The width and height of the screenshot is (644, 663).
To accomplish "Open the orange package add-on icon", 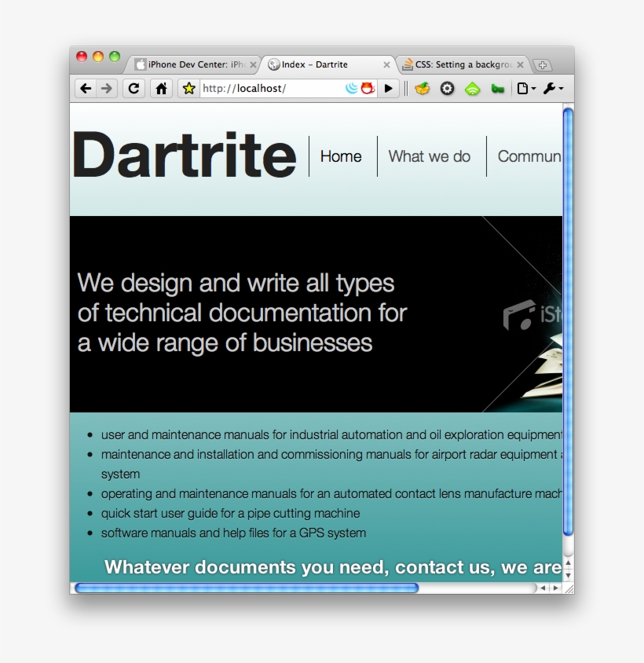I will coord(422,89).
